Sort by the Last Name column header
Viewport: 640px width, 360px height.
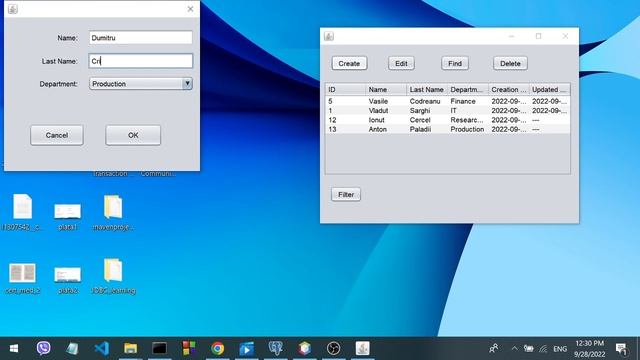coord(427,89)
